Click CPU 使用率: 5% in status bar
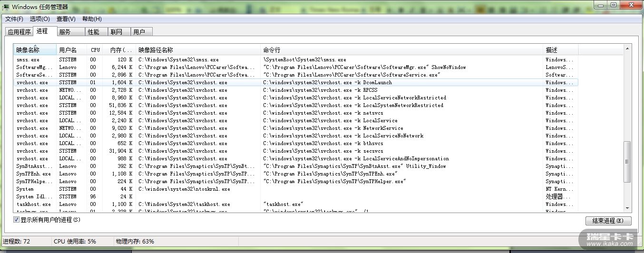The width and height of the screenshot is (644, 253). (x=75, y=242)
